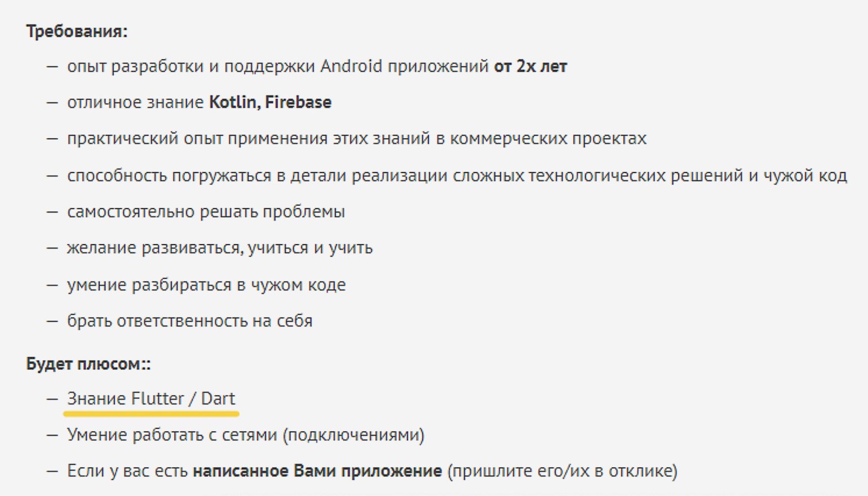868x496 pixels.
Task: Click the bold word "Kotlin"
Action: [x=233, y=103]
